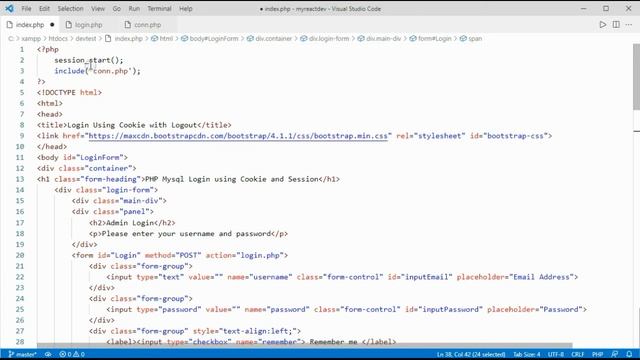
Task: Click placeholder "Password" value
Action: pos(561,310)
